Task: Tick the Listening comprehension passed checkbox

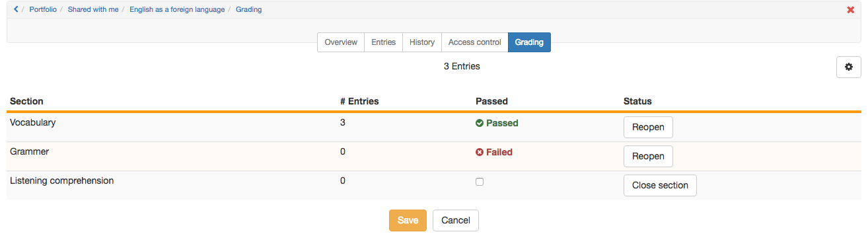Action: click(x=480, y=182)
